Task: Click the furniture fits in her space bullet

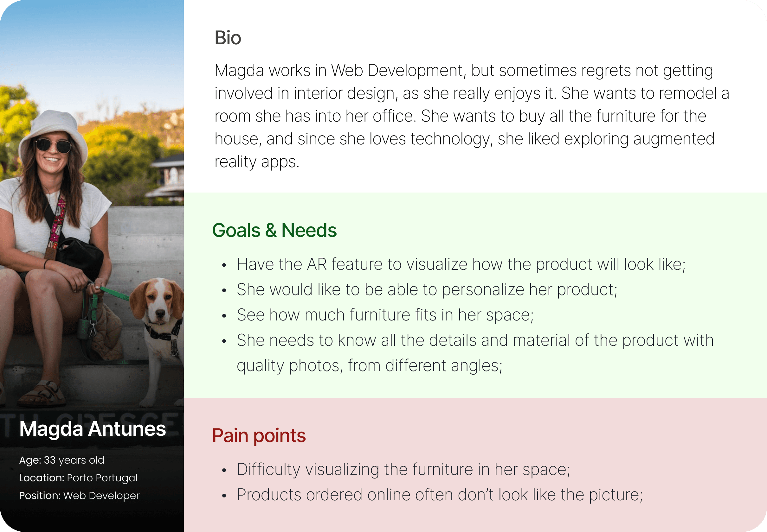Action: click(x=385, y=315)
